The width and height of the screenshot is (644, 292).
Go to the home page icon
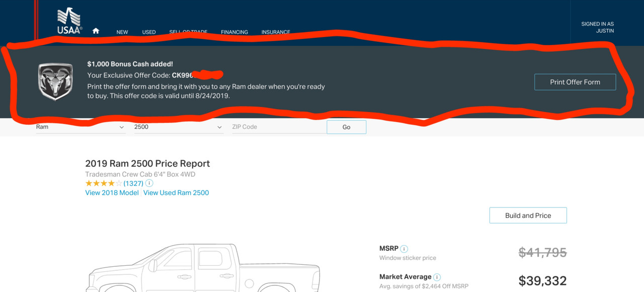pos(96,31)
